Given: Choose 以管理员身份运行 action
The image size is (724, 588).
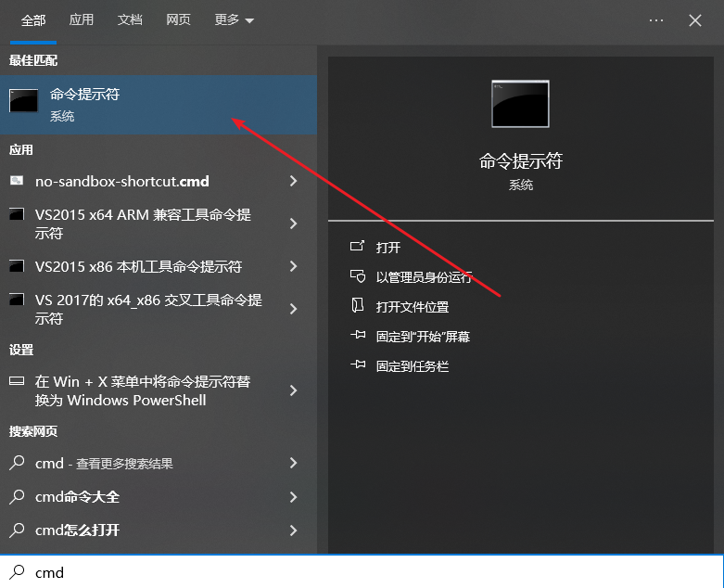Looking at the screenshot, I should click(424, 277).
